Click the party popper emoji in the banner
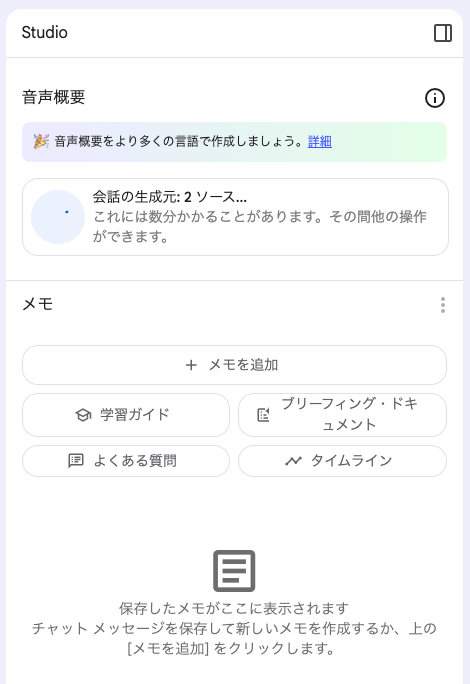The height and width of the screenshot is (684, 470). (41, 142)
